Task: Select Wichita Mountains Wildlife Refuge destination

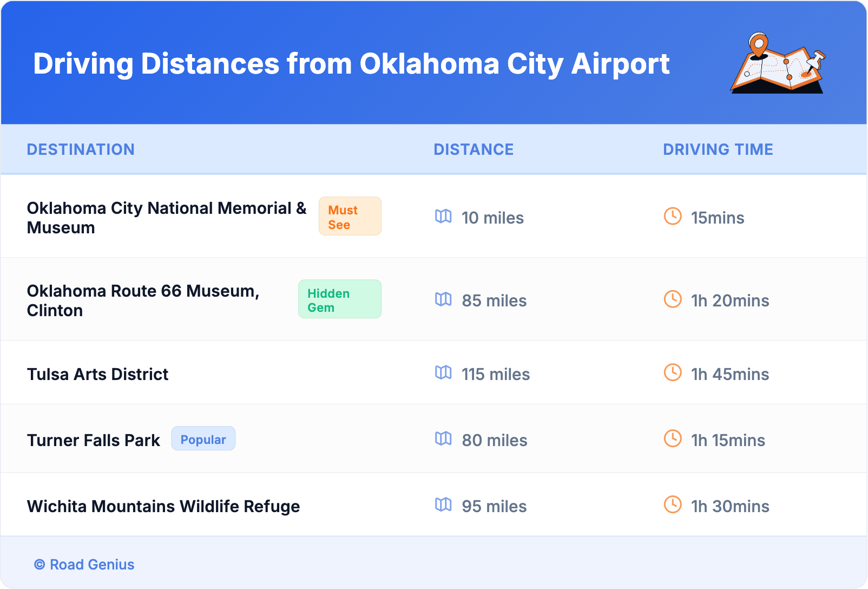Action: 163,506
